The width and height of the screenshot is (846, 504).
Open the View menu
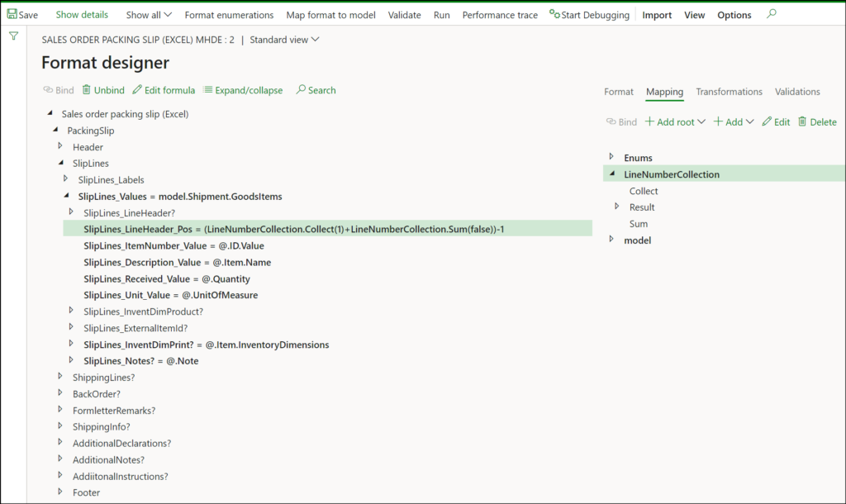(694, 15)
